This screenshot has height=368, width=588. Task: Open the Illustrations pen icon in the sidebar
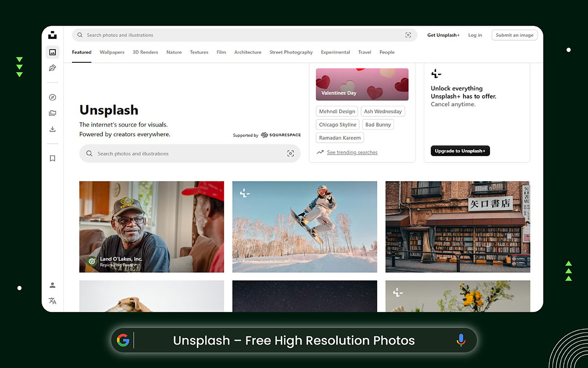pos(52,68)
